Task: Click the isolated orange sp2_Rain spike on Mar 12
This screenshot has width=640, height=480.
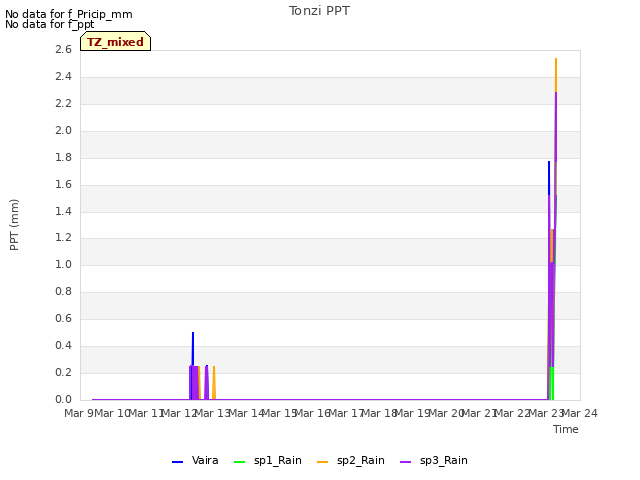Action: tap(214, 382)
